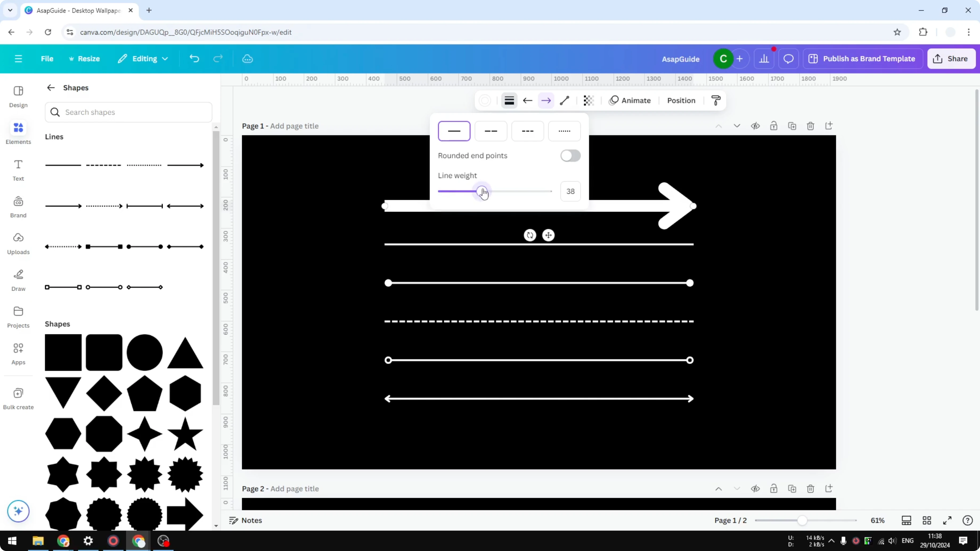Click the paint roller copy style icon
Screen dimensions: 980x551
(x=715, y=100)
